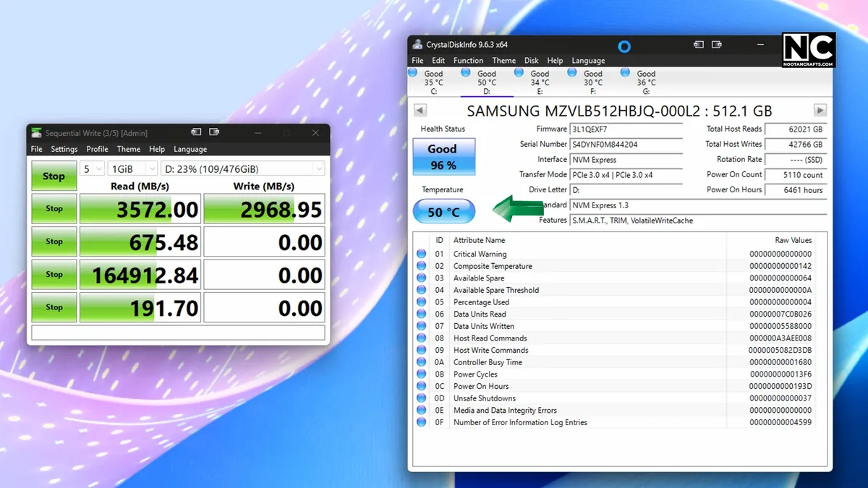Screen dimensions: 868x488
Task: Click the Composite Temperature status orb
Action: (422, 266)
